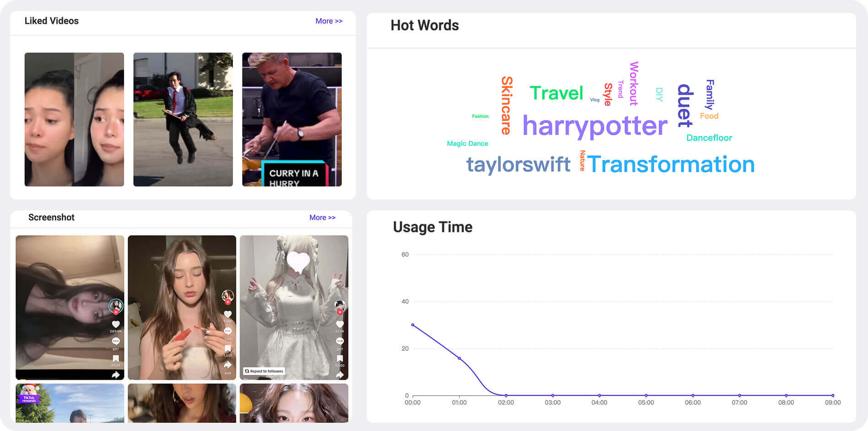Open the Curry in a Hurry liked video
Viewport: 868px width, 431px height.
(x=292, y=119)
